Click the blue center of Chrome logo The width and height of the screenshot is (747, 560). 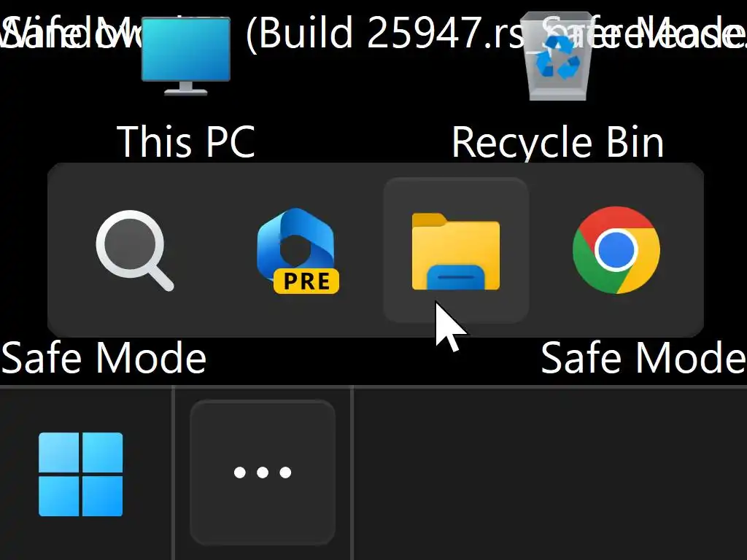(x=616, y=250)
